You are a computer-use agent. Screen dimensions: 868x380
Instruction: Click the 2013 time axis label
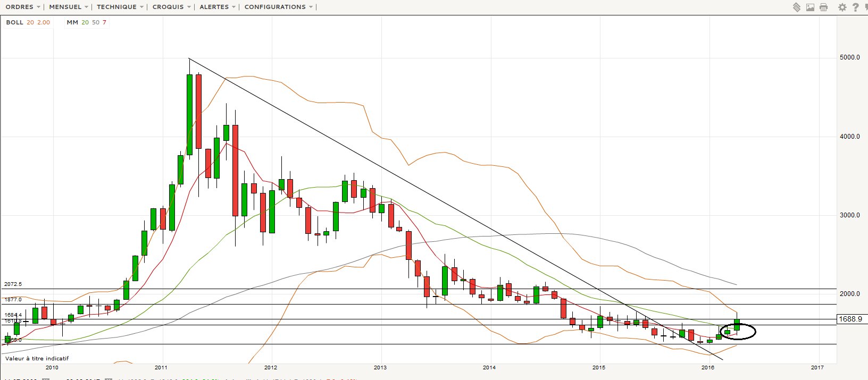pyautogui.click(x=380, y=367)
